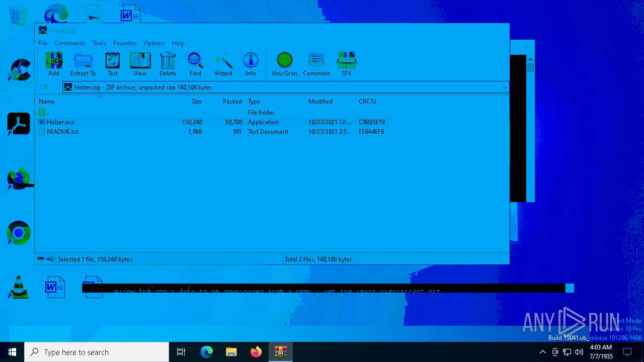Launch the Wizard tool

pos(223,63)
